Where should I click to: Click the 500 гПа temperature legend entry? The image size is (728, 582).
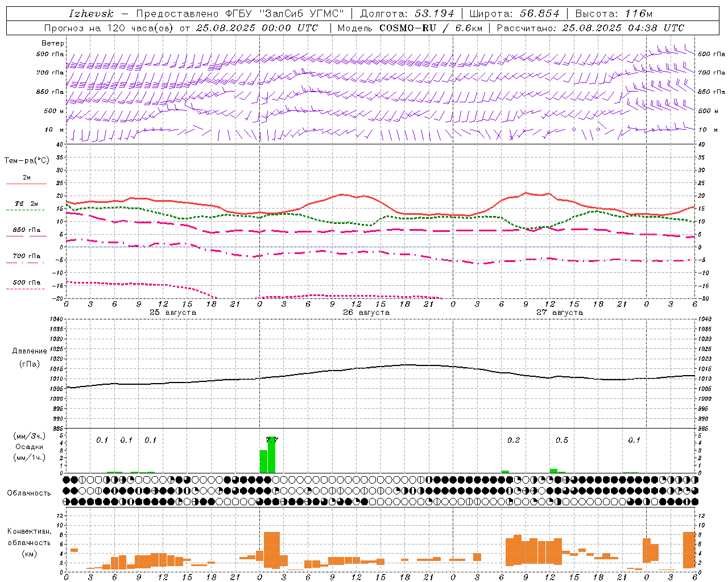point(27,282)
